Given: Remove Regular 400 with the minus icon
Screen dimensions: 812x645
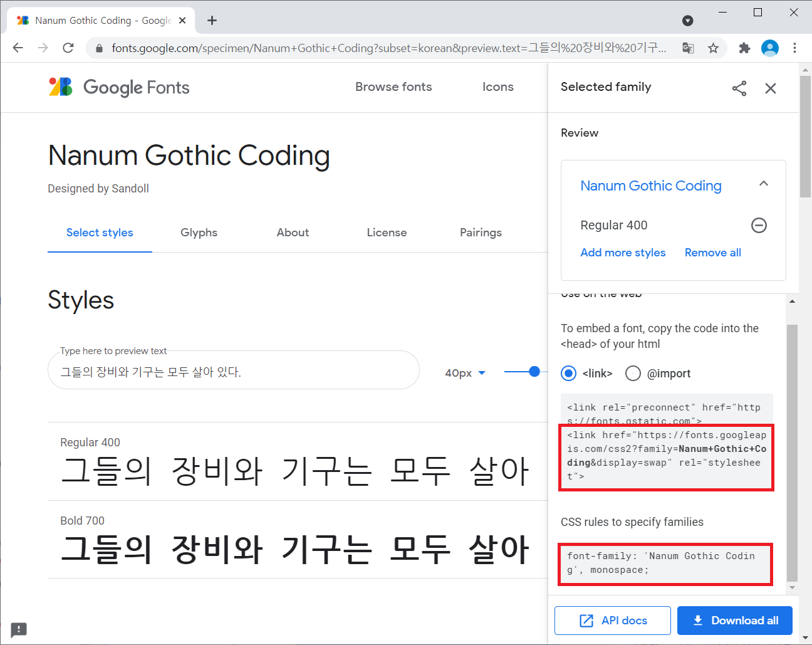Looking at the screenshot, I should tap(759, 225).
